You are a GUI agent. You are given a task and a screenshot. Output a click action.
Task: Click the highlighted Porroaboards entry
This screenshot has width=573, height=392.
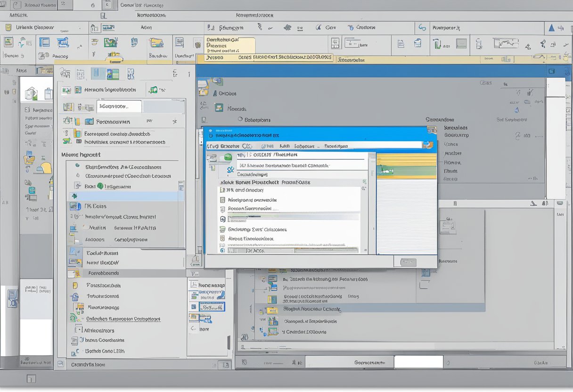[104, 273]
